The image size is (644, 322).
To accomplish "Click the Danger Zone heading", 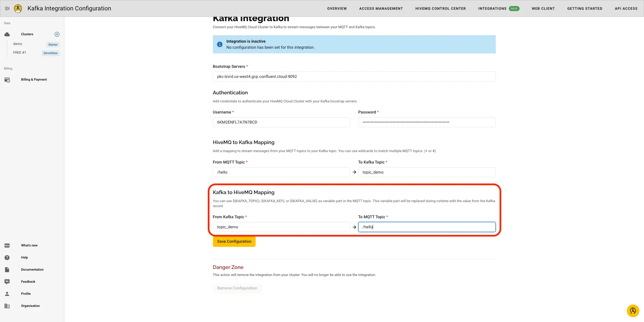I will (x=228, y=267).
